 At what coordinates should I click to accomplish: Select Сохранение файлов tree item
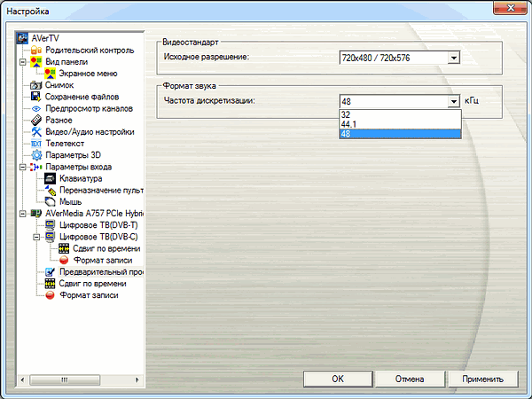coord(82,97)
